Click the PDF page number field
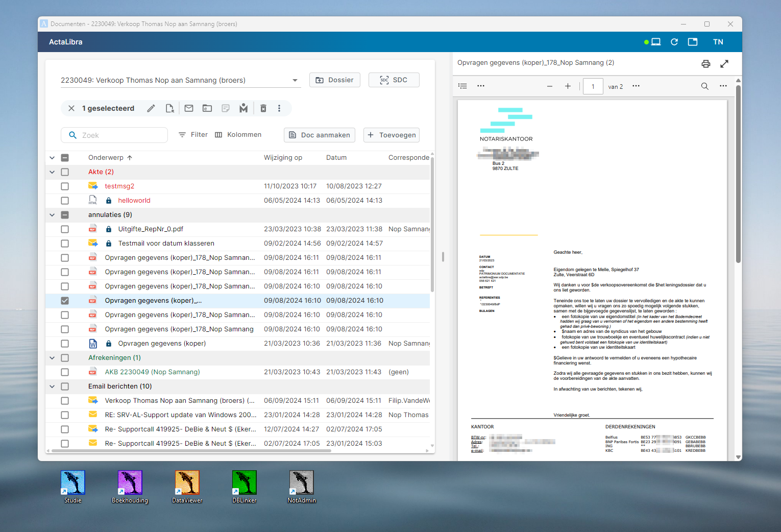Viewport: 781px width, 532px height. (593, 86)
